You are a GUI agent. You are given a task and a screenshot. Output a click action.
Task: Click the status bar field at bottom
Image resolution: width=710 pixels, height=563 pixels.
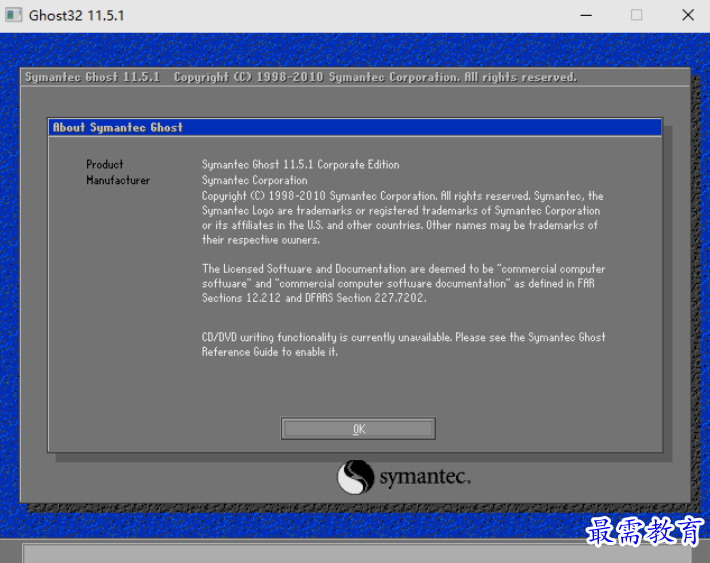[357, 553]
